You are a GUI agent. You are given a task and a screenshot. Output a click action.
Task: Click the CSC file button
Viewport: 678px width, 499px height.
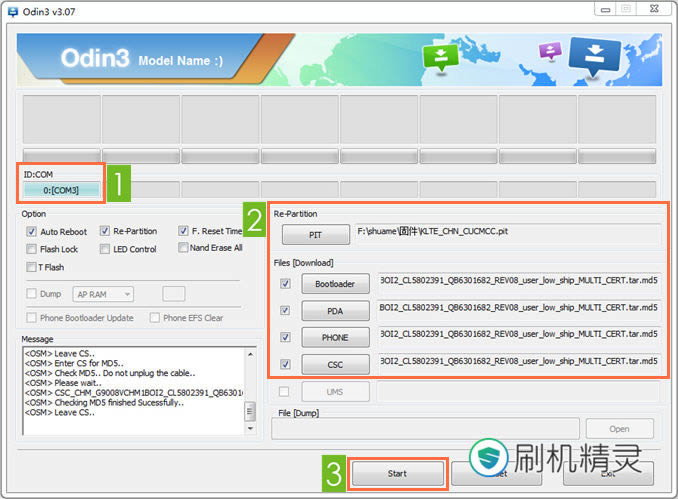tap(335, 365)
